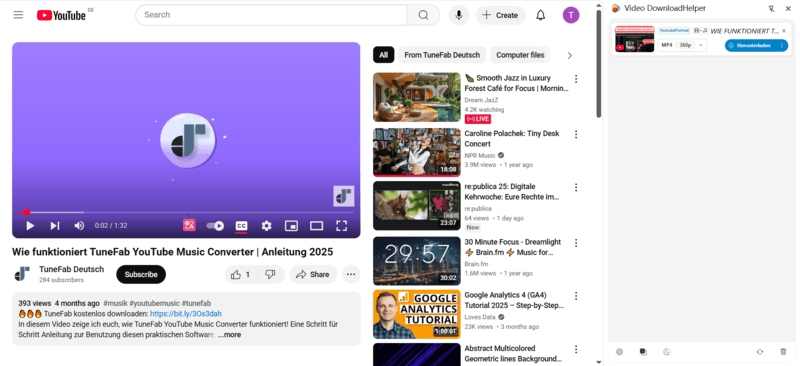
Task: Click the #tunefab hashtag
Action: [x=196, y=303]
